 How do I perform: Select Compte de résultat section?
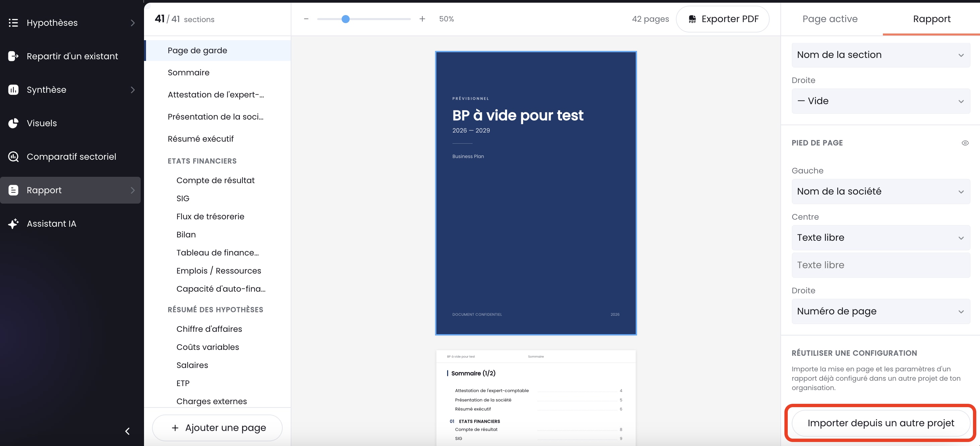(218, 180)
